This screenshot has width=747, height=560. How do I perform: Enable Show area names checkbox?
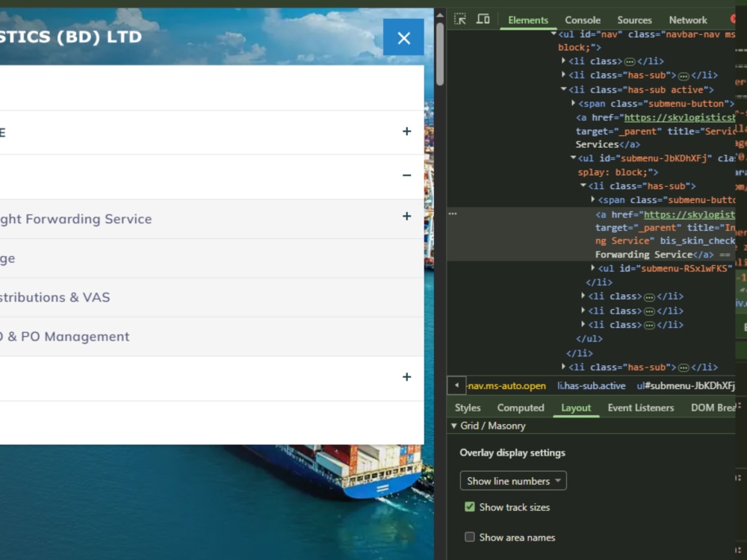[x=470, y=537]
